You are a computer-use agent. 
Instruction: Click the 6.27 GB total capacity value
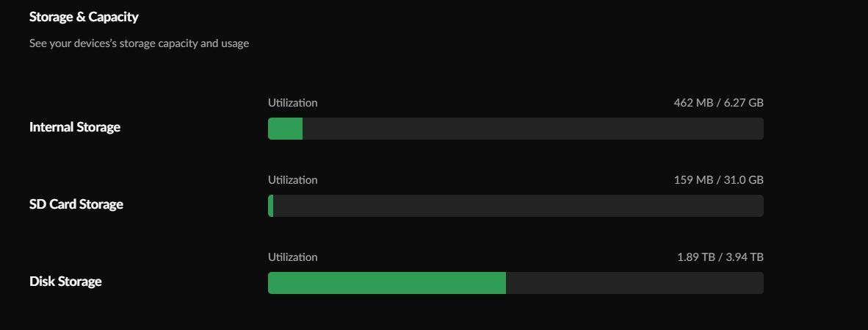click(743, 103)
